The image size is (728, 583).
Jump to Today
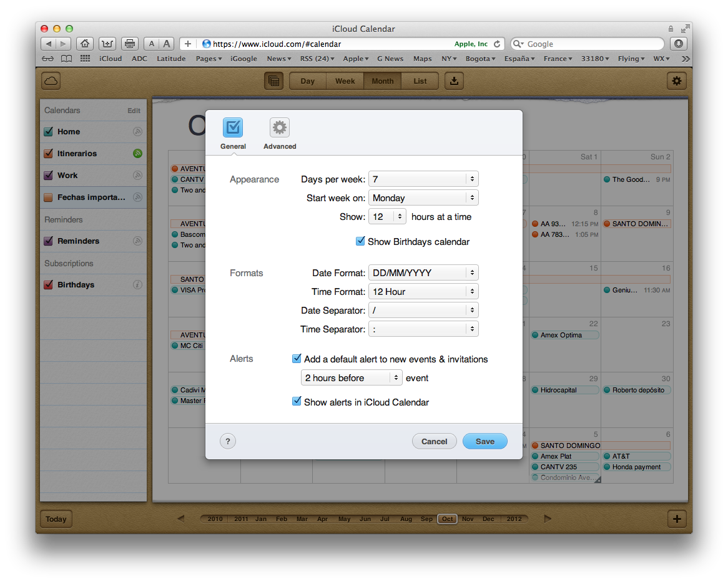click(x=56, y=519)
